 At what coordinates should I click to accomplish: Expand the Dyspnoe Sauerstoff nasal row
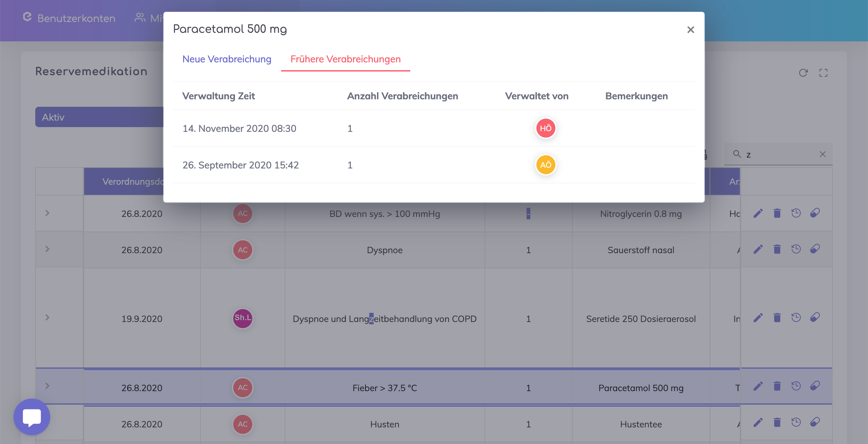(x=47, y=249)
